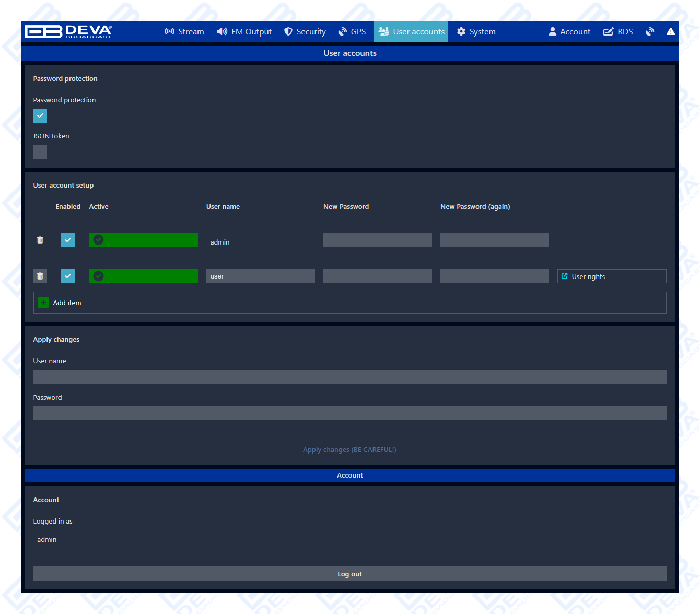Uncheck Enabled for the user account
700x614 pixels.
(68, 276)
